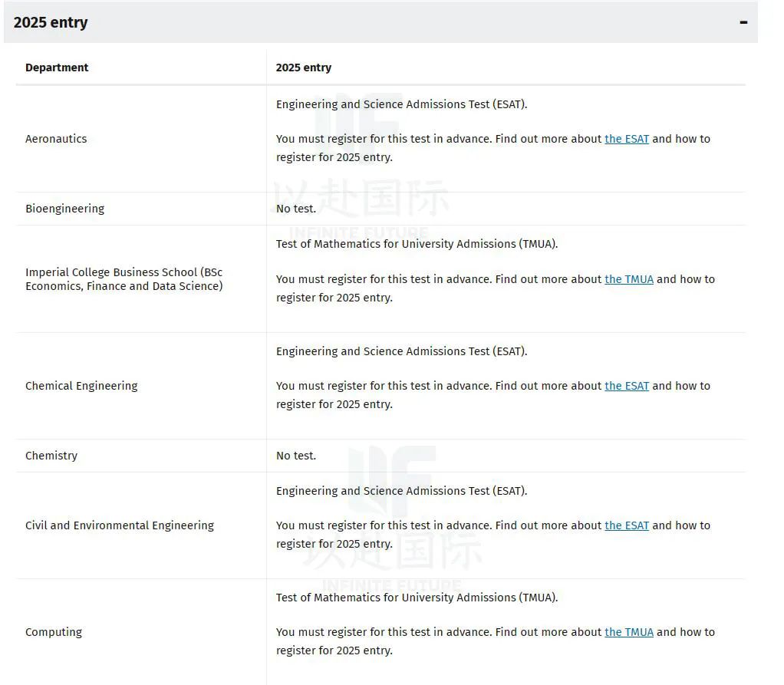Image resolution: width=784 pixels, height=685 pixels.
Task: Open the TMUA link in Computing row
Action: pyautogui.click(x=629, y=632)
